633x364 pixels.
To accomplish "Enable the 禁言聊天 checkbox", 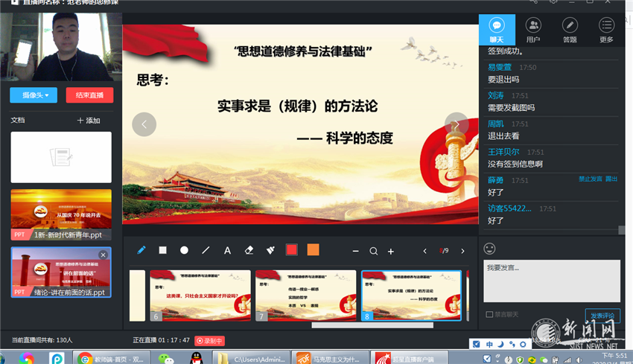I will click(x=489, y=314).
